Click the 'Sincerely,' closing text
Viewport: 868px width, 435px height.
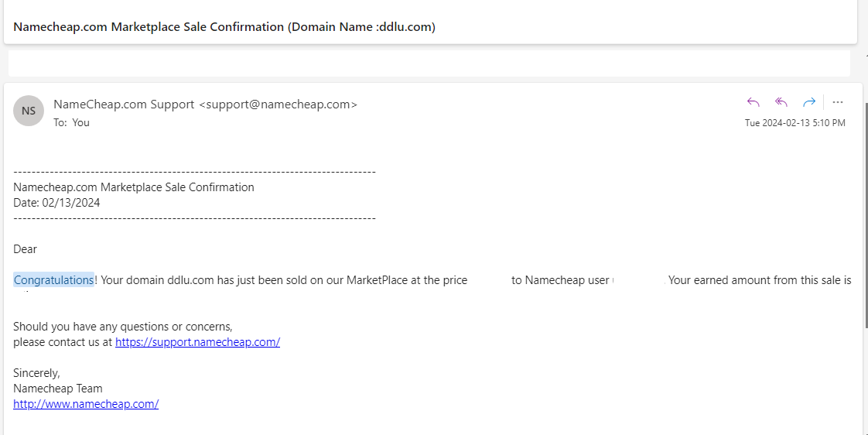pos(36,373)
